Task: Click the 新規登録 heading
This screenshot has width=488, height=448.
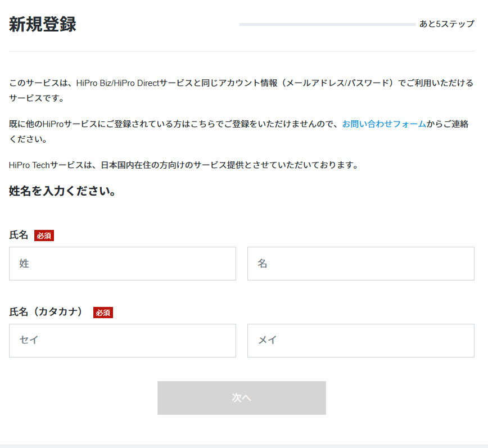Action: [x=42, y=24]
